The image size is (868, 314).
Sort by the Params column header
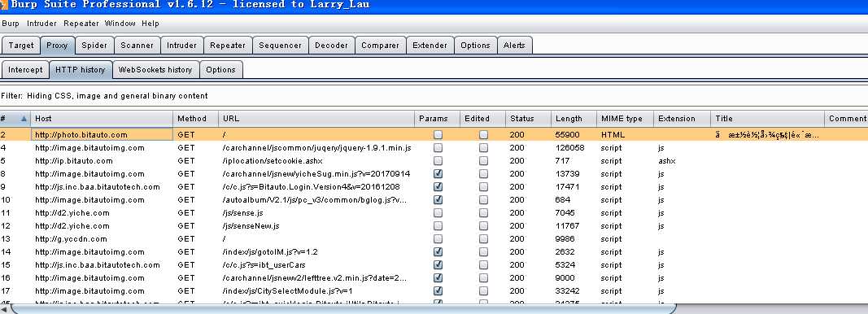tap(437, 119)
